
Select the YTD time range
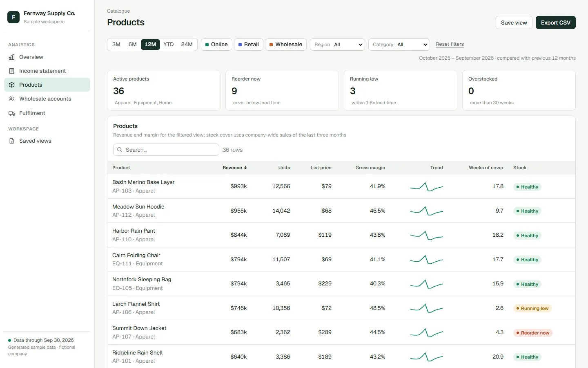pos(169,45)
